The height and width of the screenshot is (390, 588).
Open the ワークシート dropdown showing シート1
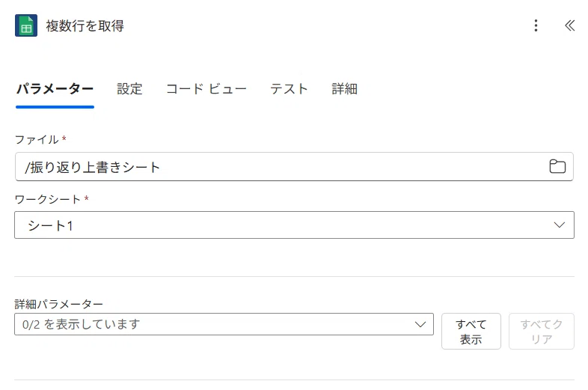294,225
